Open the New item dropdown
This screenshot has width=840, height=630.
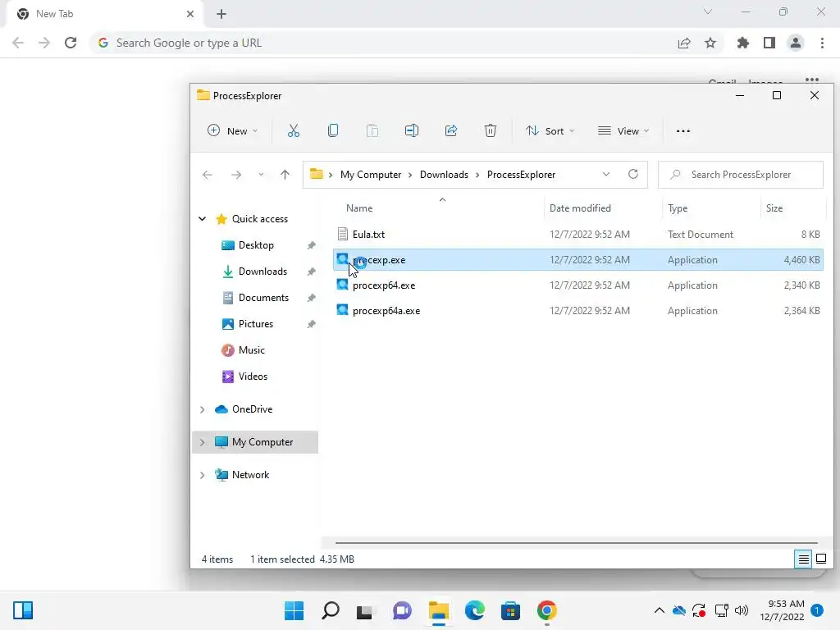pos(232,130)
